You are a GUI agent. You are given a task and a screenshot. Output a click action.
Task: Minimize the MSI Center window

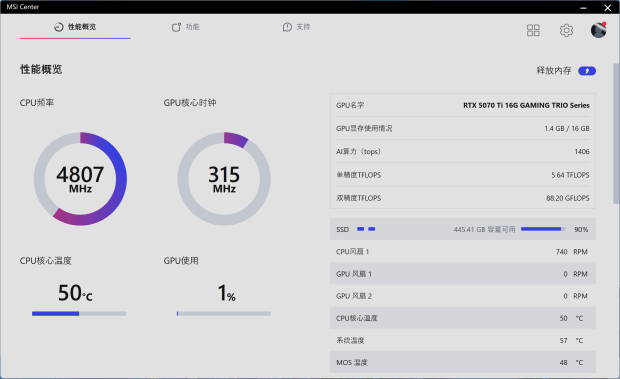click(583, 8)
